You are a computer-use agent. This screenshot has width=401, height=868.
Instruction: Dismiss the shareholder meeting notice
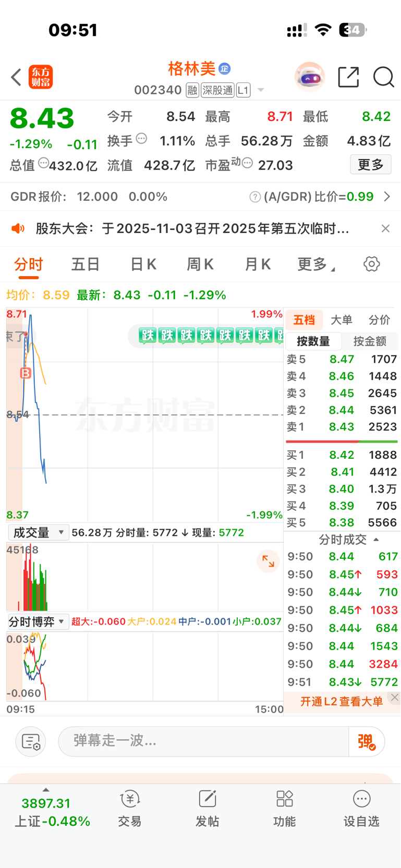(x=385, y=228)
